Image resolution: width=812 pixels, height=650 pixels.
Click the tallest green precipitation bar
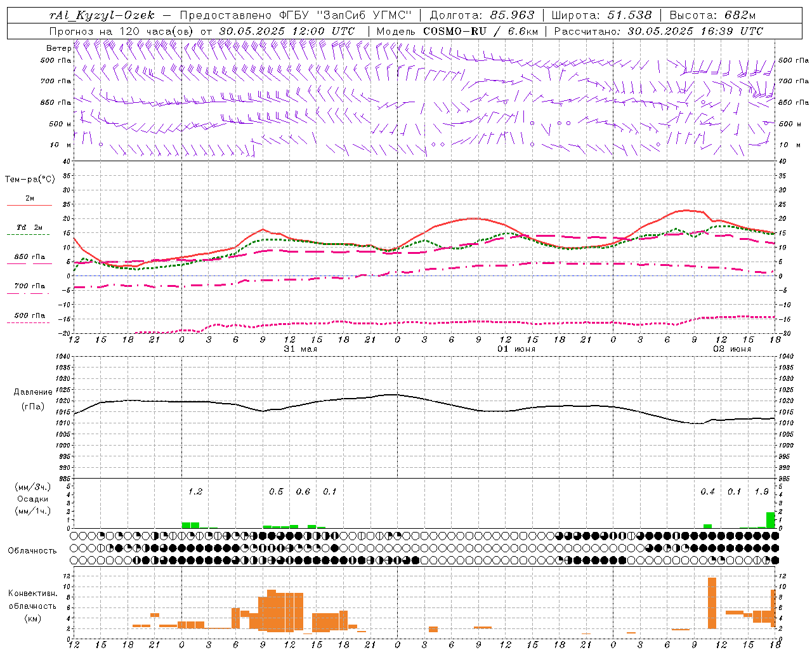pos(771,520)
